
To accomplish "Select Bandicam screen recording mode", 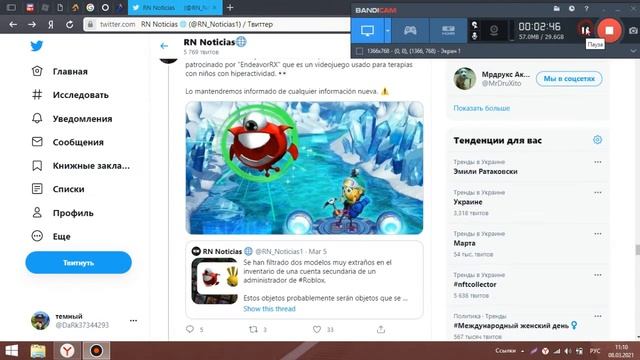I will pyautogui.click(x=367, y=31).
